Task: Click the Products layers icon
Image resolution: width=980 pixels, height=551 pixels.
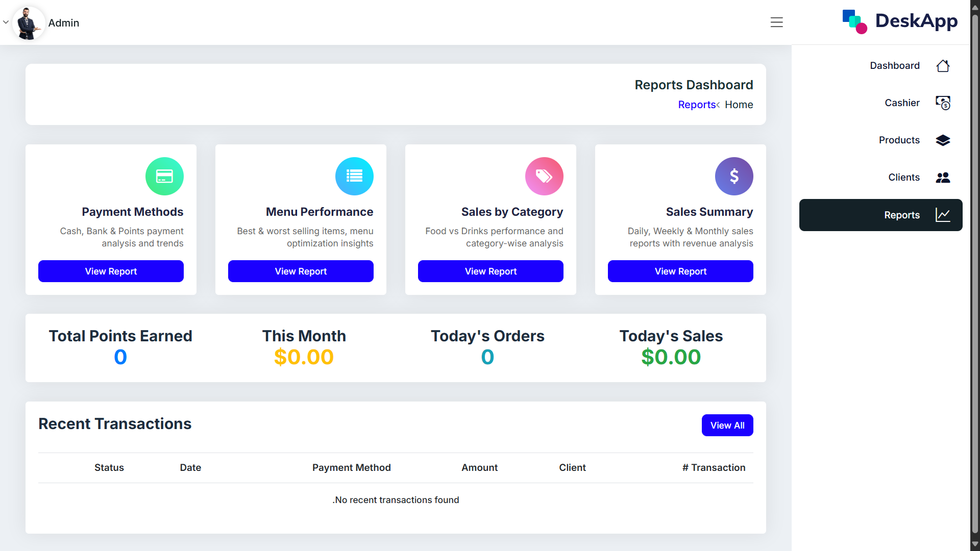Action: coord(942,140)
